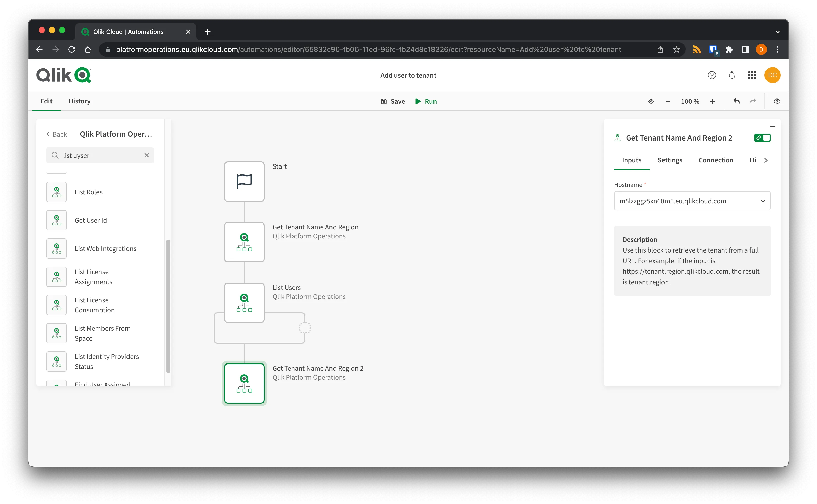Go Back in the block library panel

(56, 134)
